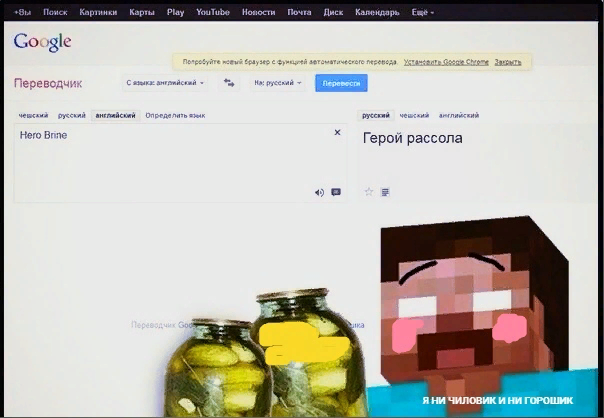Click the footer "Переводчик Goo…" text

tap(162, 325)
